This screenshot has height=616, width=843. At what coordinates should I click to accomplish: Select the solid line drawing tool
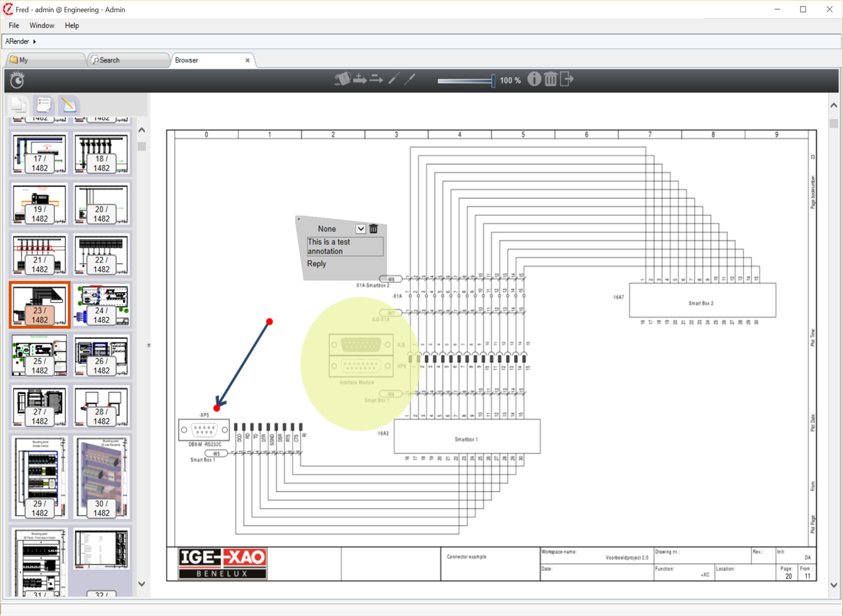click(394, 79)
